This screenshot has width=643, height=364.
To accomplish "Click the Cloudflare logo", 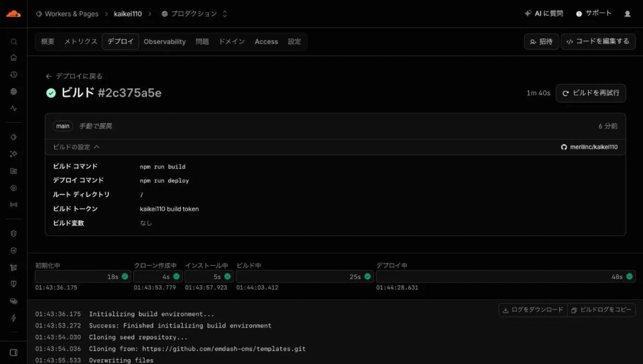I will (13, 14).
